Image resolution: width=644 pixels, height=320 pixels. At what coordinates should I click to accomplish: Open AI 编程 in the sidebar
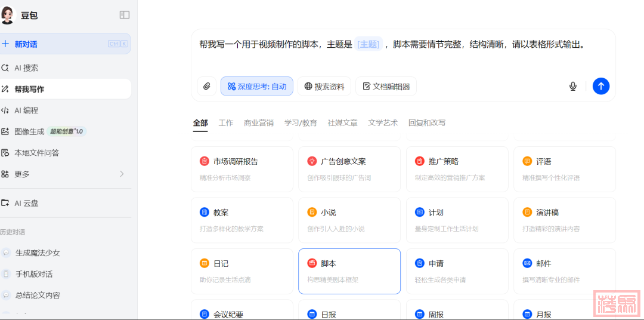coord(66,110)
